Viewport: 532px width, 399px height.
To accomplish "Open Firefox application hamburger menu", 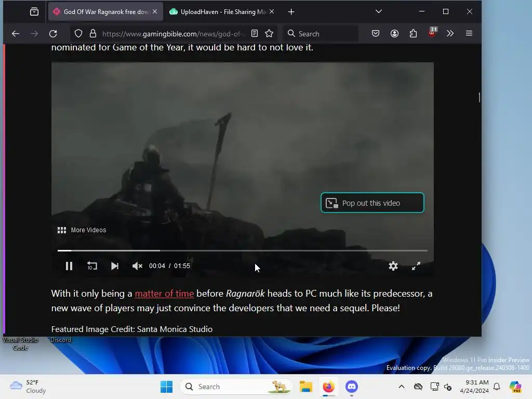I will point(469,33).
